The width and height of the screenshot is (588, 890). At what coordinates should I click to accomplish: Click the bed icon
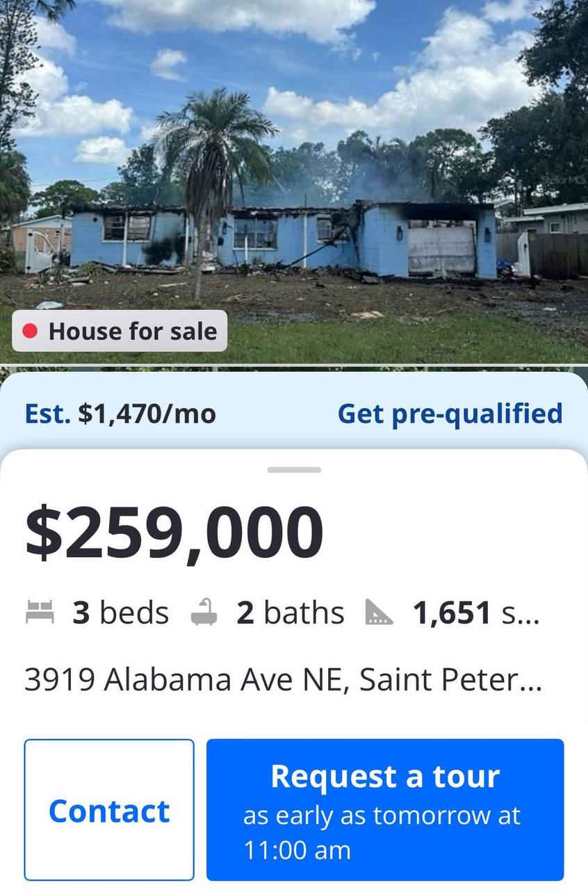click(x=40, y=613)
